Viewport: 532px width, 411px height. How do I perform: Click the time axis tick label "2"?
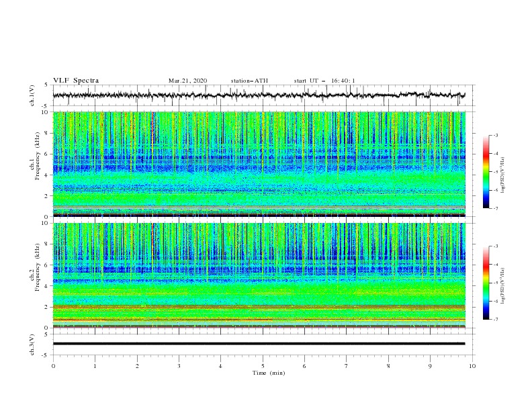click(x=137, y=366)
